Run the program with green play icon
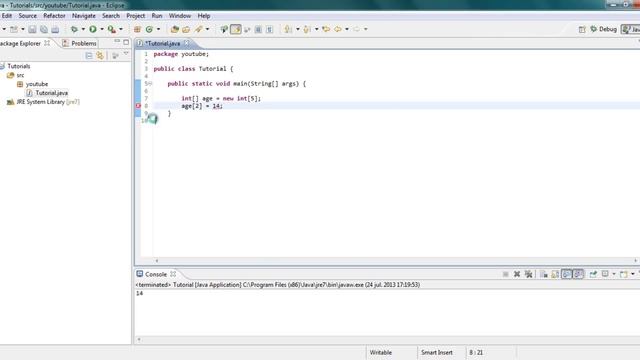The image size is (640, 360). point(93,29)
